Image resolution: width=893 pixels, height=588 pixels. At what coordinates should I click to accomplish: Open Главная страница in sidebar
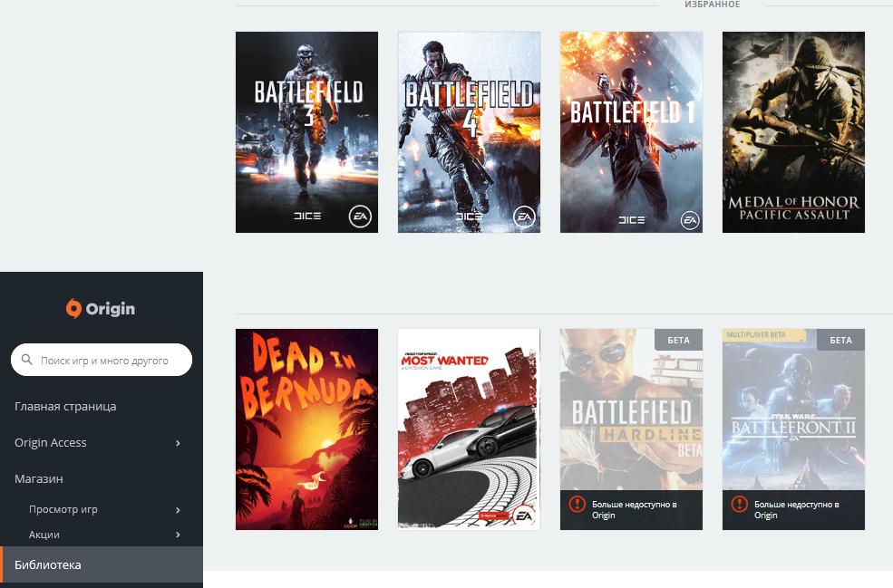65,407
